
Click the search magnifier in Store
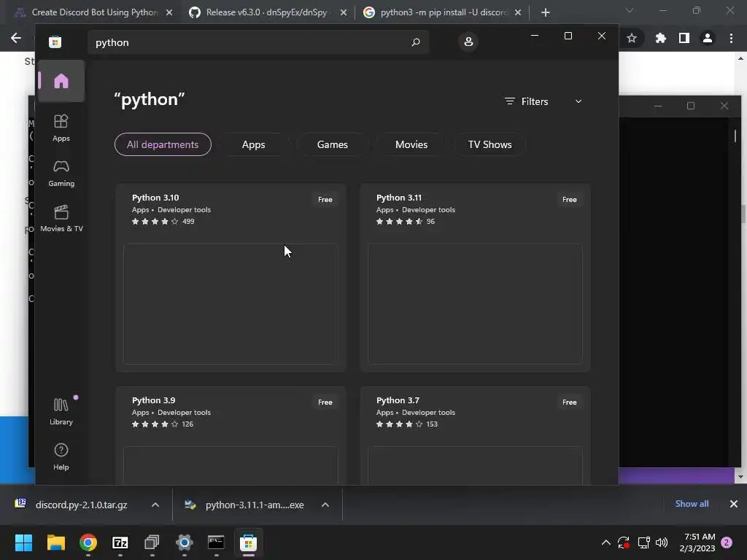415,42
